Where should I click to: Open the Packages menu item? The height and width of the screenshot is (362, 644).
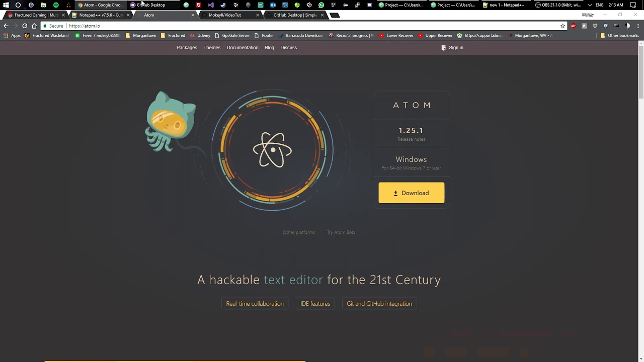pyautogui.click(x=187, y=48)
